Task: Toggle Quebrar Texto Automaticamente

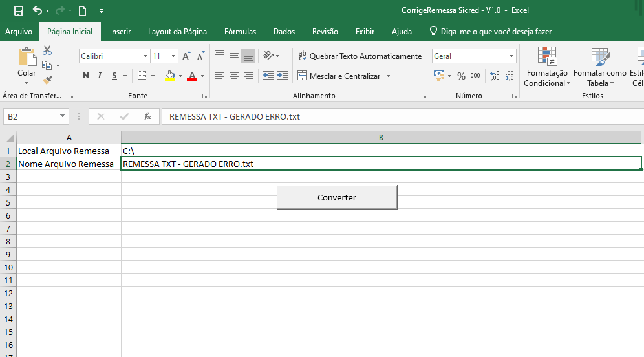Action: point(360,56)
